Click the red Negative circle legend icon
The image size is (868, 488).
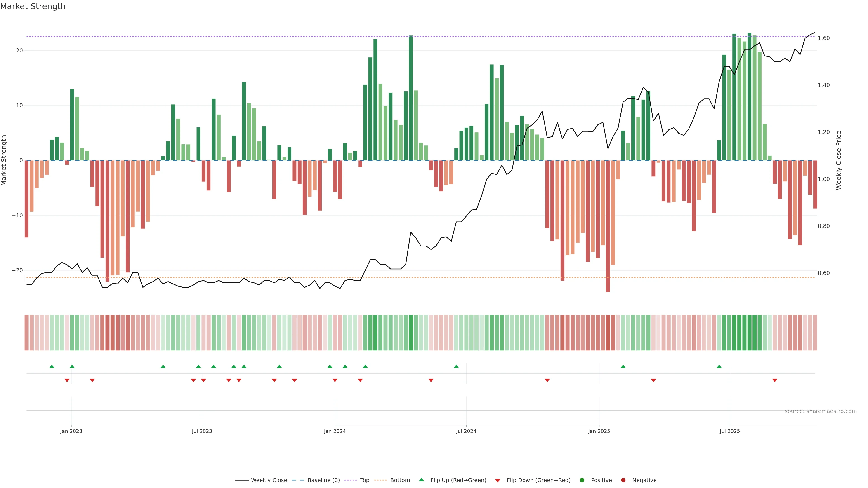click(623, 480)
